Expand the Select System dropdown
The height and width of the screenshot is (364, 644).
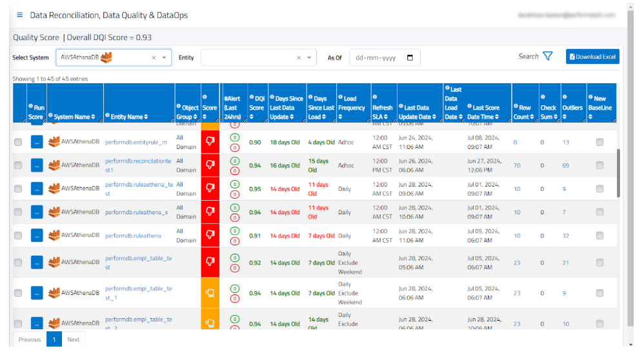(164, 57)
